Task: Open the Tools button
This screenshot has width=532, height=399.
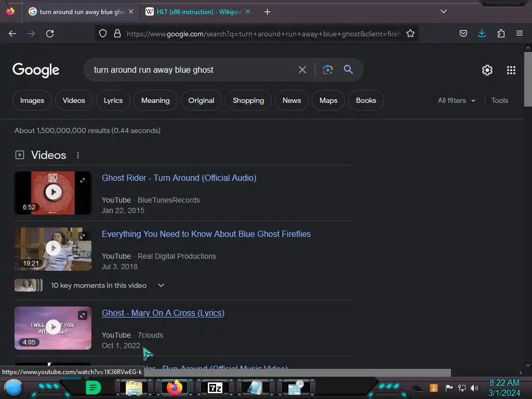Action: coord(500,100)
